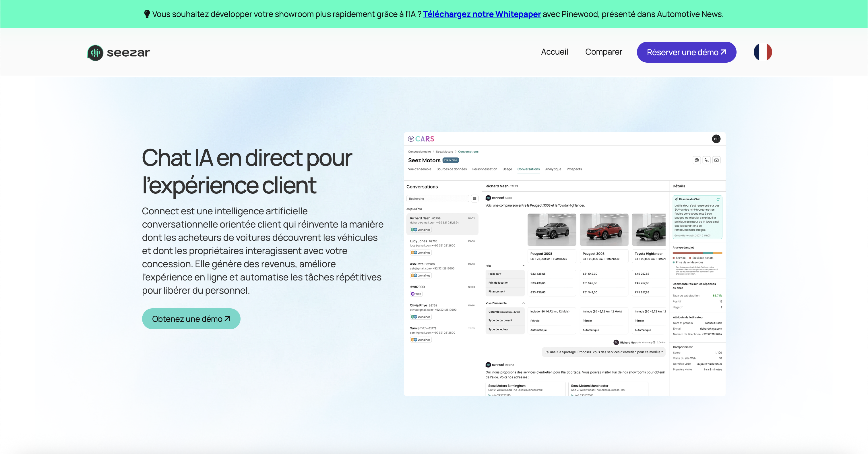Open the Téléchargez notre Whitepaper link
The height and width of the screenshot is (454, 868).
[482, 14]
